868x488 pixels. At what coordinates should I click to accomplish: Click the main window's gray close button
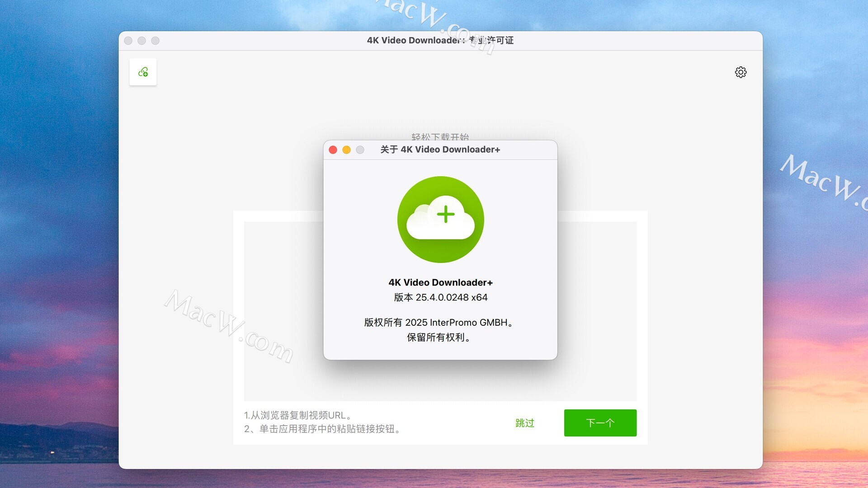(128, 41)
